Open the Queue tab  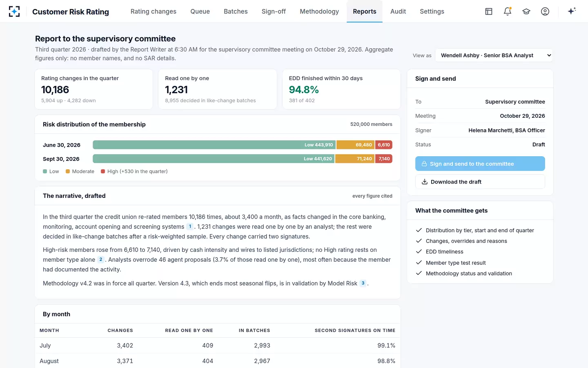[x=200, y=11]
